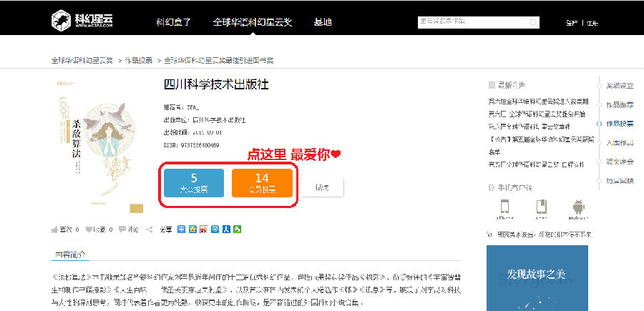
Task: Share via the yellow star QQ Zone icon
Action: (x=192, y=229)
